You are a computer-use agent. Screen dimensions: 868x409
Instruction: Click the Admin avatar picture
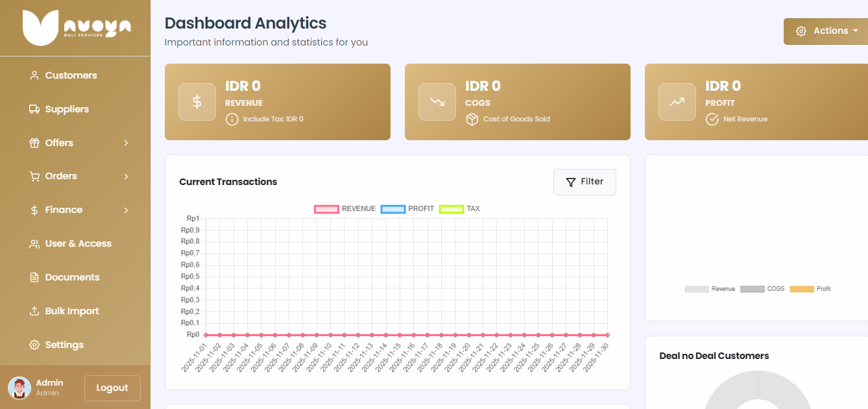click(x=19, y=388)
